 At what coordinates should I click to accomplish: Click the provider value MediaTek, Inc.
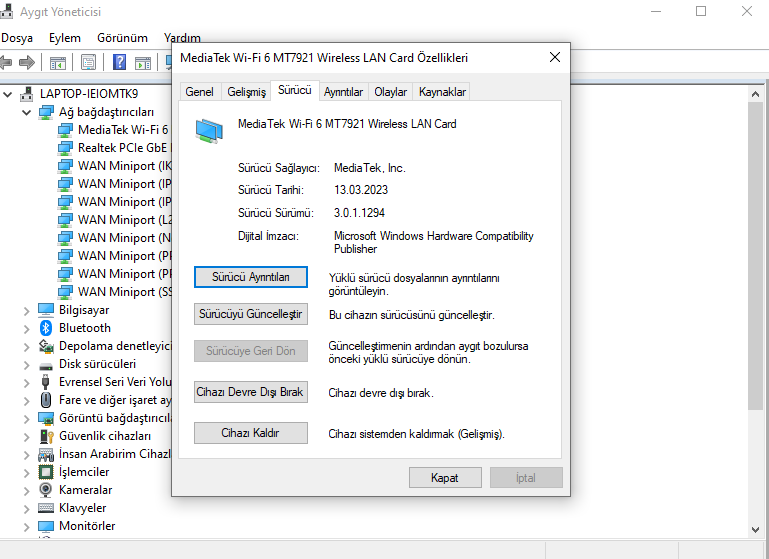point(370,168)
